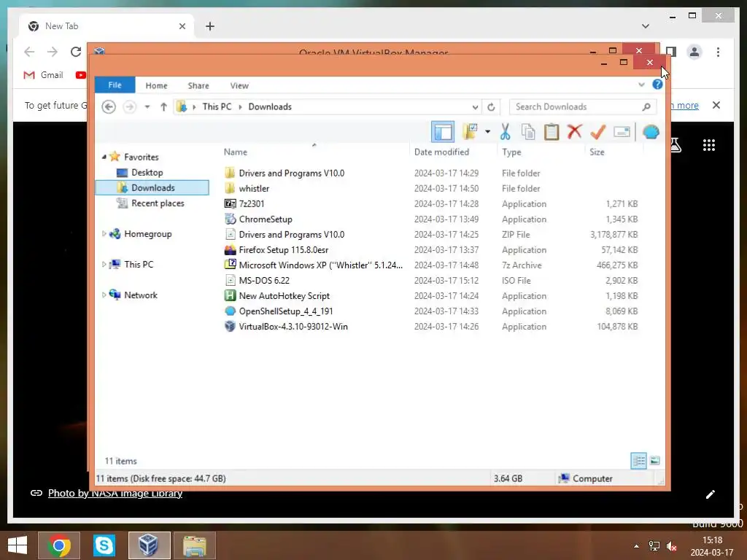Select Firefox Setup 115.8.0esr
Viewport: 747px width, 560px height.
[284, 249]
